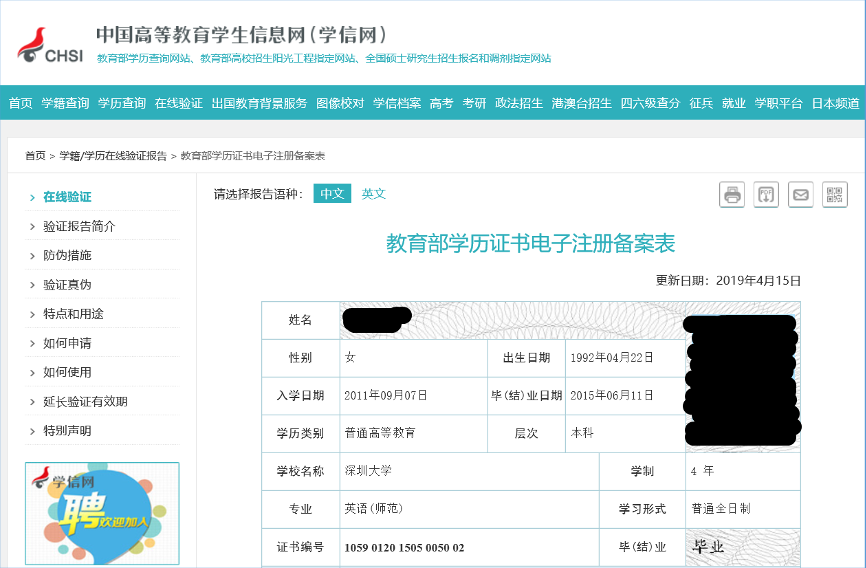Click the 毕业 status value

click(708, 547)
